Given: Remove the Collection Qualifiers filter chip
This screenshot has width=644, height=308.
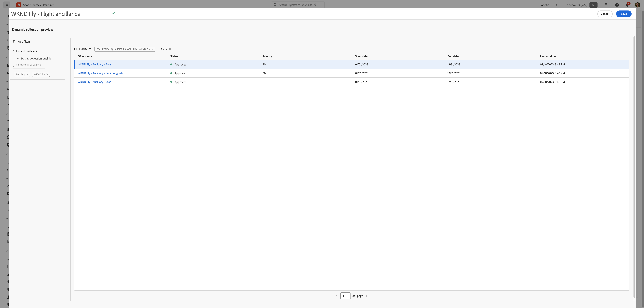Looking at the screenshot, I should [153, 49].
